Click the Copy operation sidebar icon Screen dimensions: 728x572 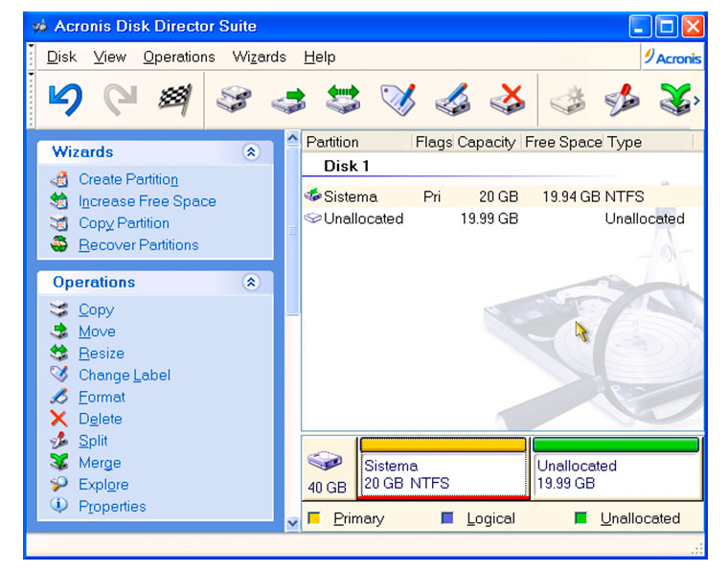tap(59, 309)
